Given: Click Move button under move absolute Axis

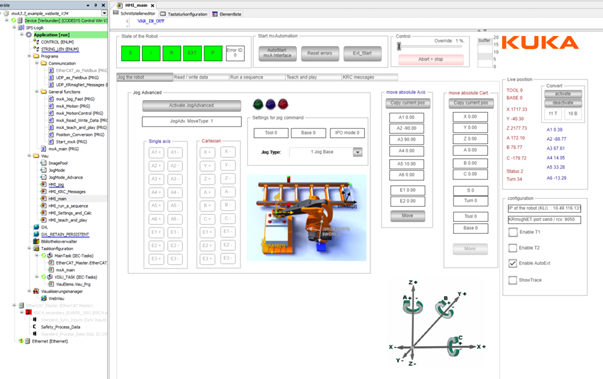Looking at the screenshot, I should [x=407, y=216].
